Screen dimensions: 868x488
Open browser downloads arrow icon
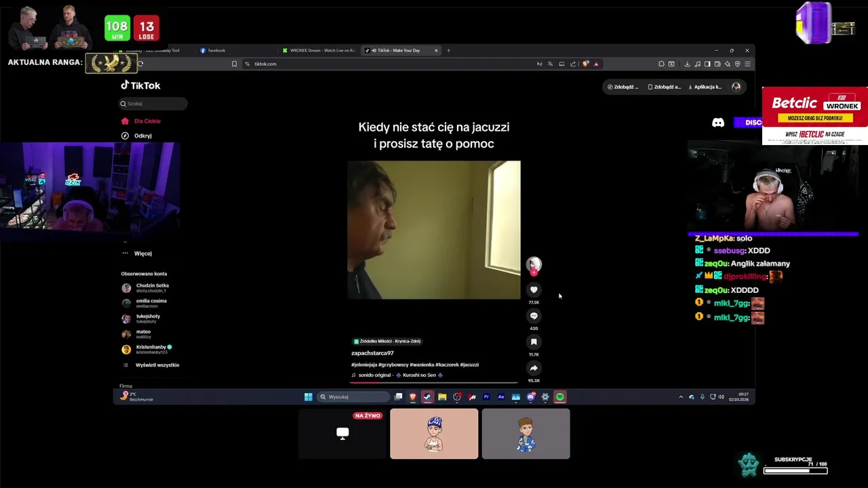687,64
